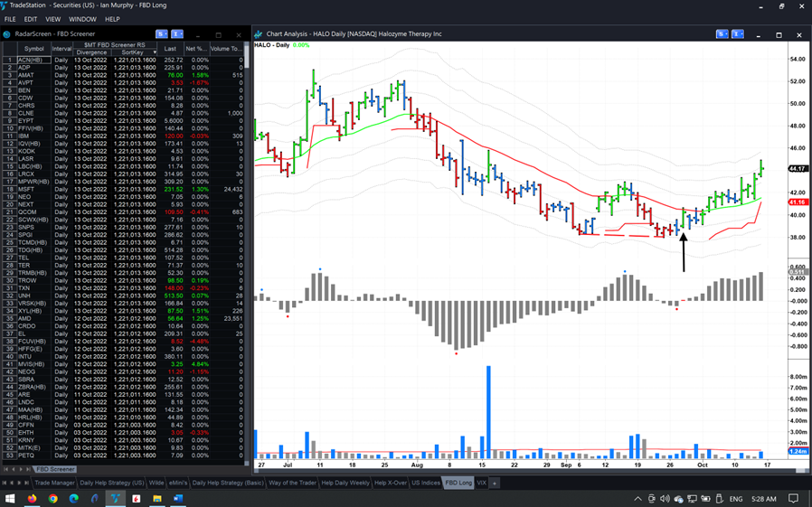
Task: Switch to VIX workspace tab
Action: click(x=482, y=483)
